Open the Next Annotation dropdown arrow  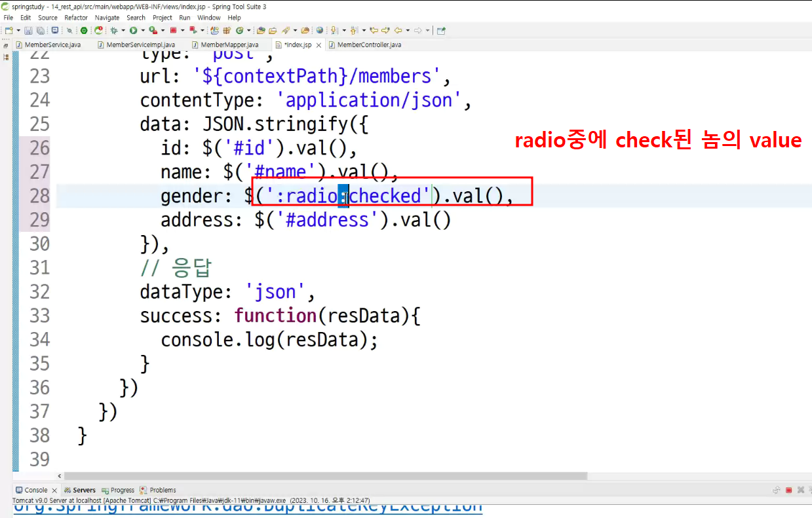coord(344,30)
